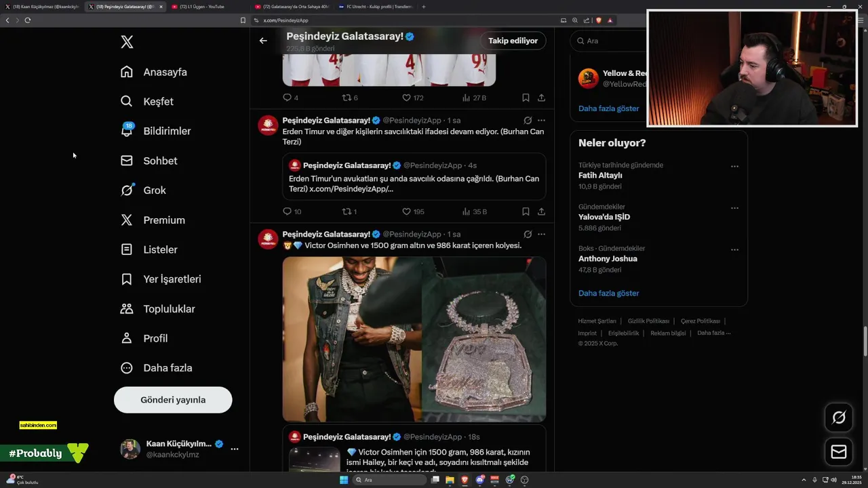Image resolution: width=868 pixels, height=488 pixels.
Task: Open Anthony Joshua trend
Action: click(608, 259)
